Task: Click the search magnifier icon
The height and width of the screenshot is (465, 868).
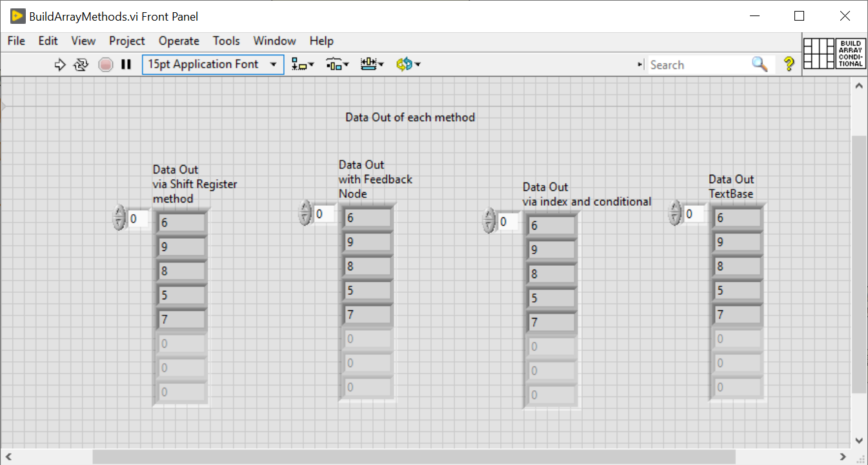Action: pos(760,64)
